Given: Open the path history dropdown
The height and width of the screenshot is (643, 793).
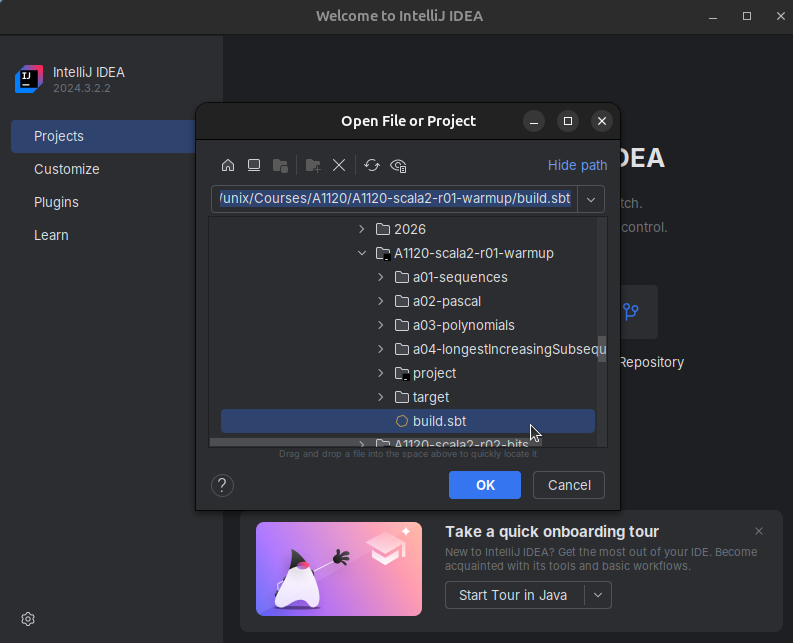Looking at the screenshot, I should pyautogui.click(x=591, y=199).
